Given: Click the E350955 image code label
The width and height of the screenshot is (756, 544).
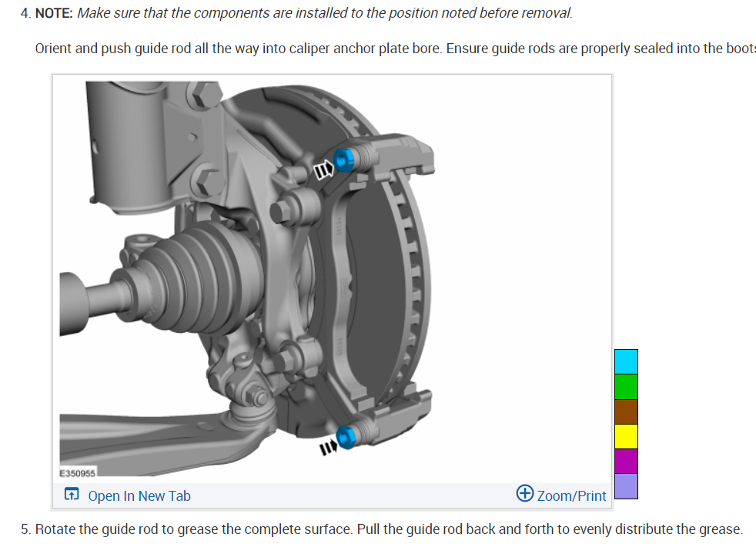Looking at the screenshot, I should click(77, 473).
